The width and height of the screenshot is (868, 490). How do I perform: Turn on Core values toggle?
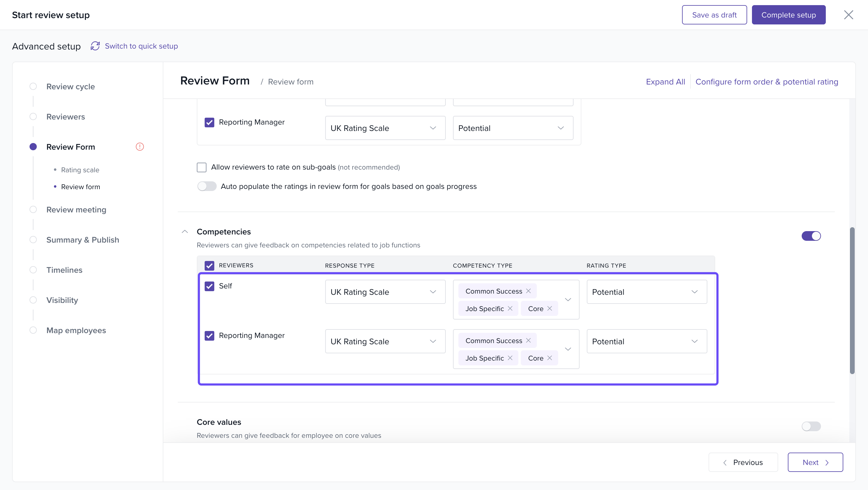click(x=811, y=426)
